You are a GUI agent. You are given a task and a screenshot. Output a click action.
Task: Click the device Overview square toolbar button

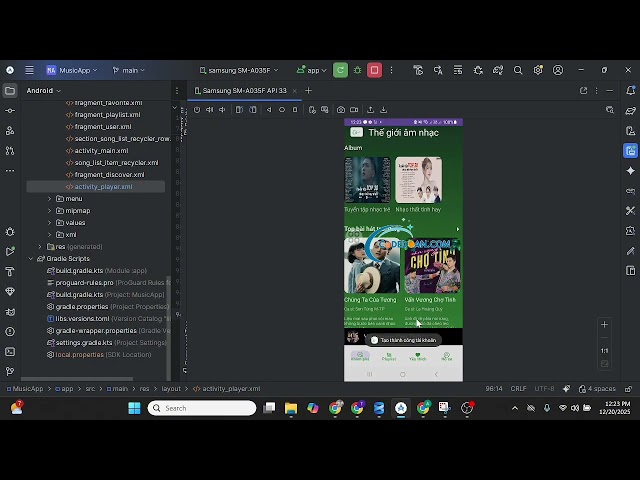(x=295, y=110)
